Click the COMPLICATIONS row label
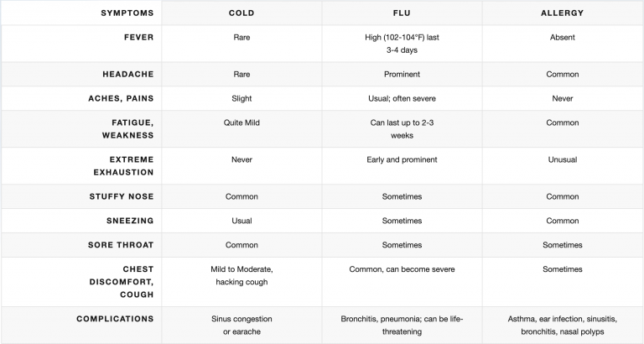 [x=115, y=319]
